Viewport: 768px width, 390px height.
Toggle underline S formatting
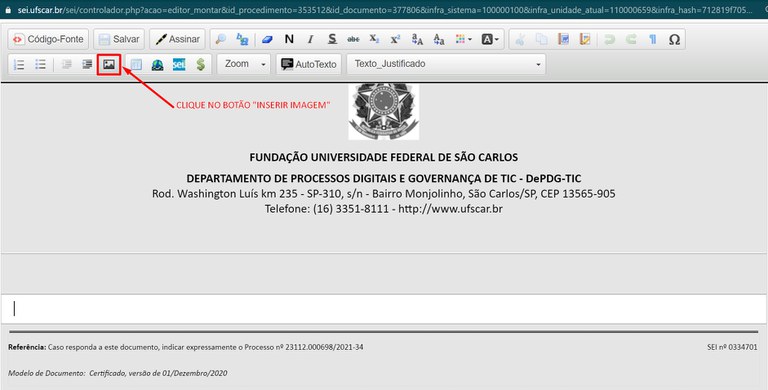332,39
